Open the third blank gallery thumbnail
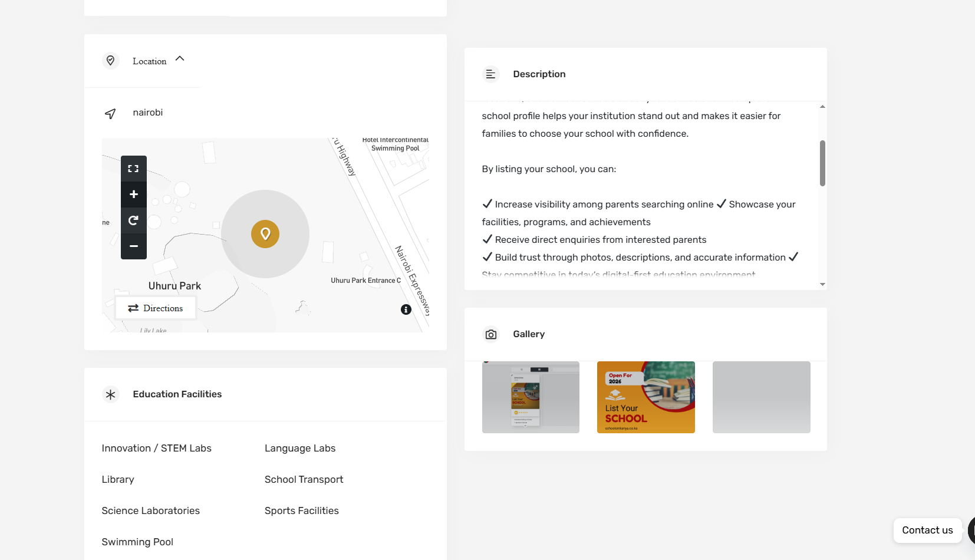 762,397
